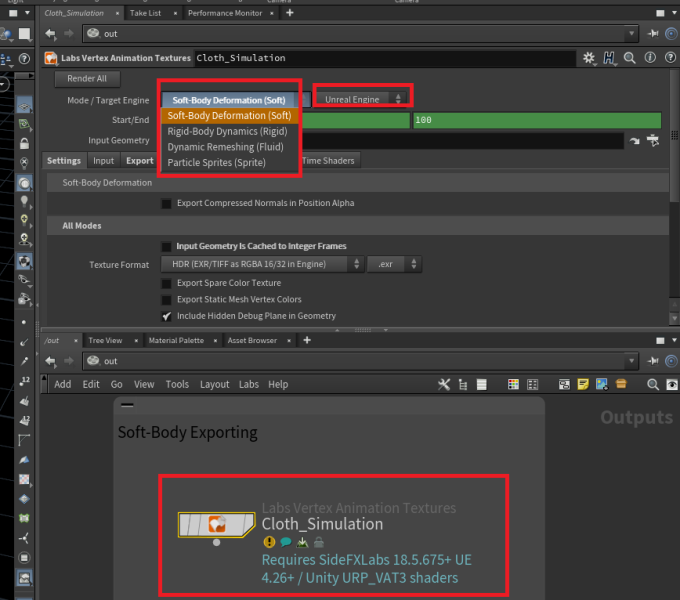Open the Unreal Engine target engine dropdown
Viewport: 680px width, 600px height.
tap(362, 99)
